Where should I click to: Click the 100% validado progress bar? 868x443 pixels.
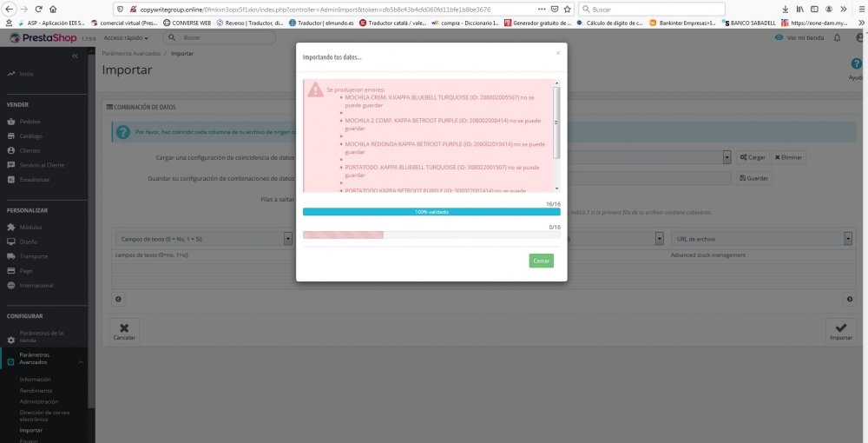(431, 212)
